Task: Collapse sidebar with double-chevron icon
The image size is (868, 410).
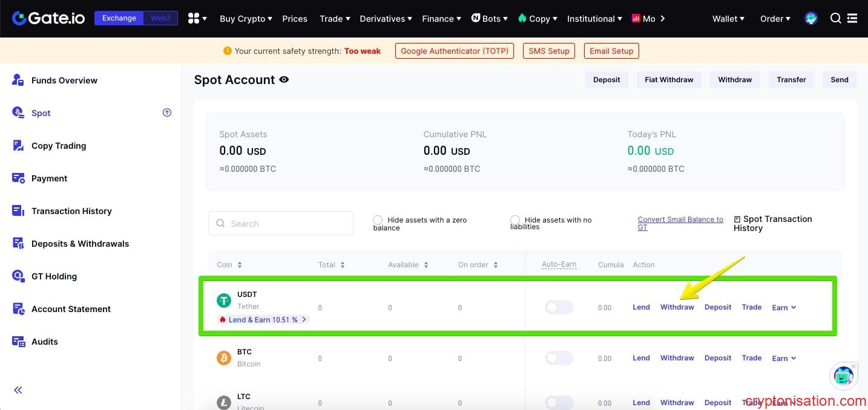Action: (x=18, y=390)
